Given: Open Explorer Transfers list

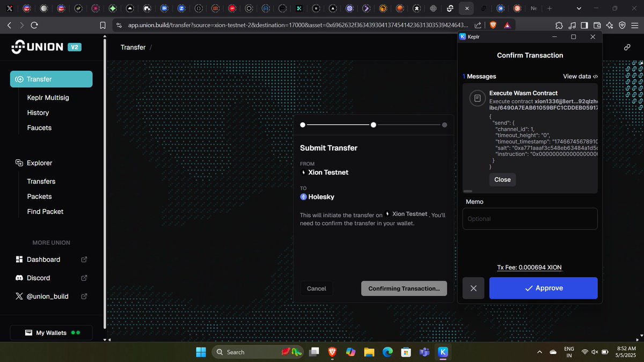Looking at the screenshot, I should click(x=41, y=181).
